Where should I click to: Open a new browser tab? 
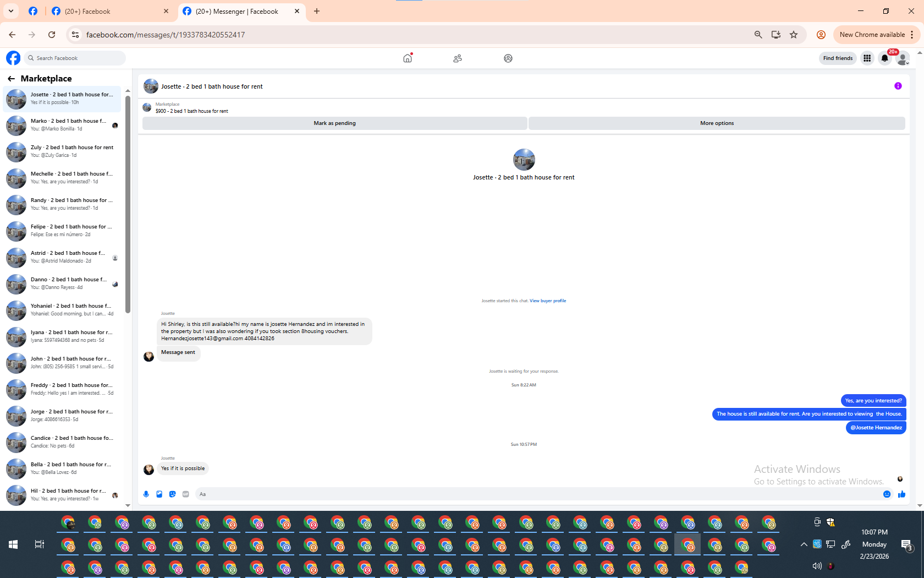tap(317, 11)
